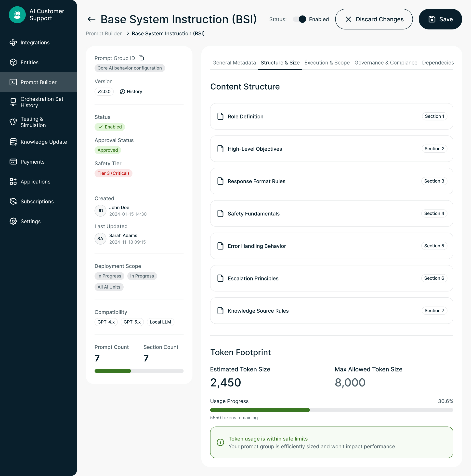The height and width of the screenshot is (476, 471).
Task: Switch to Execution & Scope tab
Action: point(327,63)
